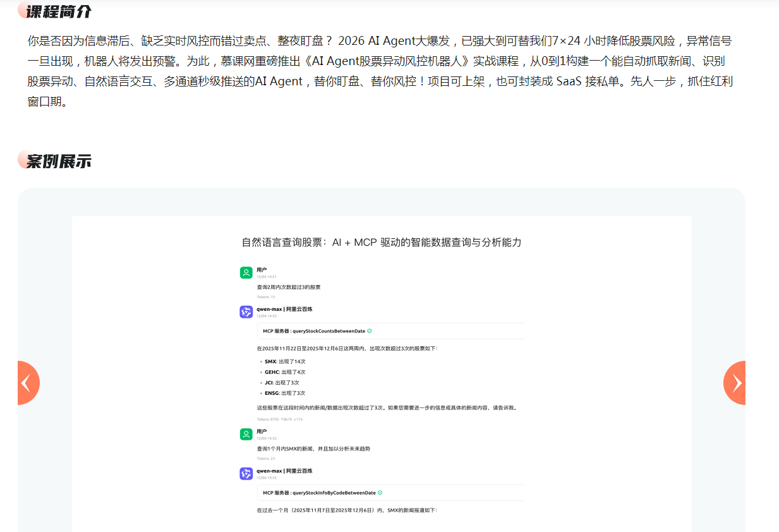
Task: Click the qwen-max avatar beside queryStockInfoByCodeBetweenDate reply
Action: tap(246, 473)
